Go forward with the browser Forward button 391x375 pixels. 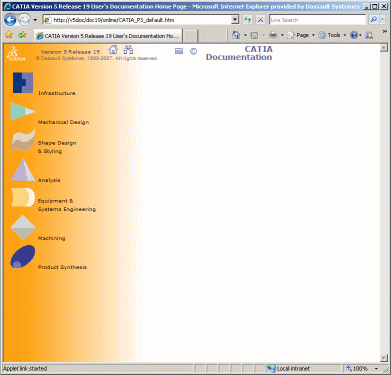[24, 20]
